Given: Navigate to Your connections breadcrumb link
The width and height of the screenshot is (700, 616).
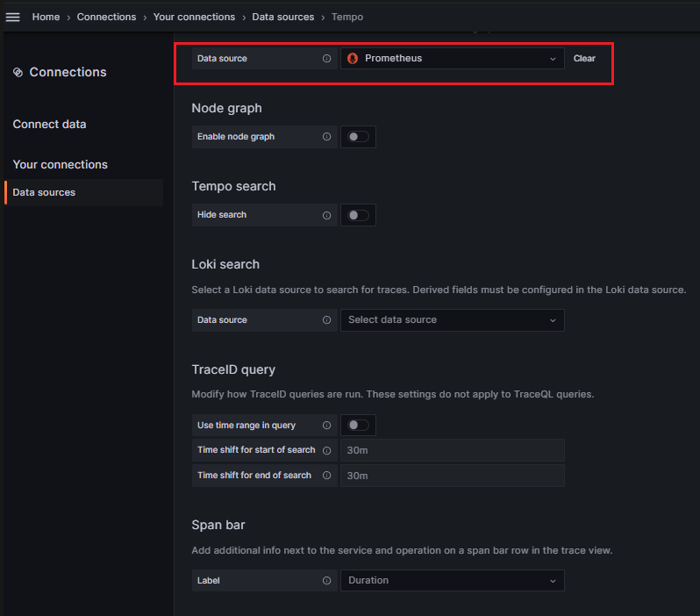Looking at the screenshot, I should 194,17.
